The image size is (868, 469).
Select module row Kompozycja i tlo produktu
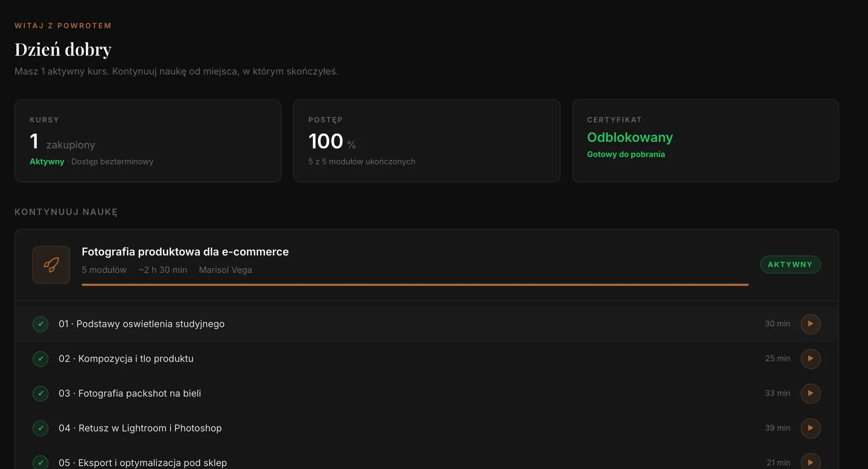pyautogui.click(x=427, y=359)
